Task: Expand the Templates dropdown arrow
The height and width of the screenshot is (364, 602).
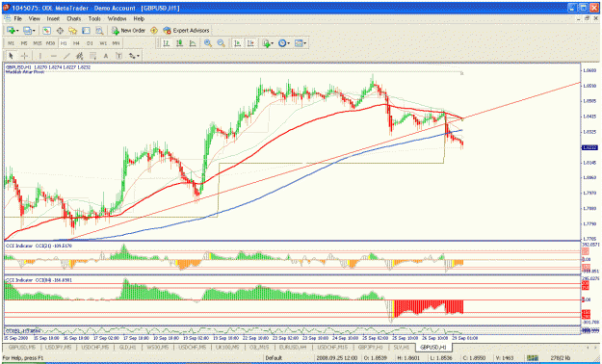Action: (304, 43)
